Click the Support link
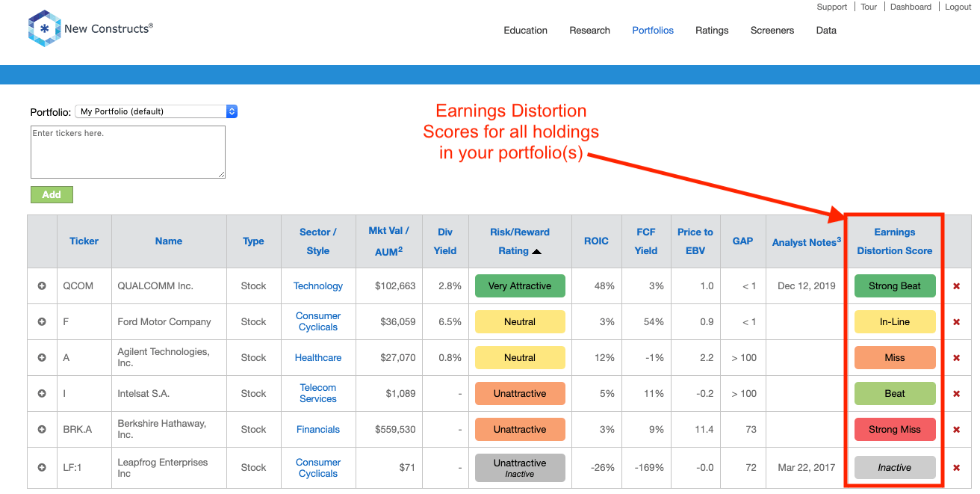 [x=832, y=7]
